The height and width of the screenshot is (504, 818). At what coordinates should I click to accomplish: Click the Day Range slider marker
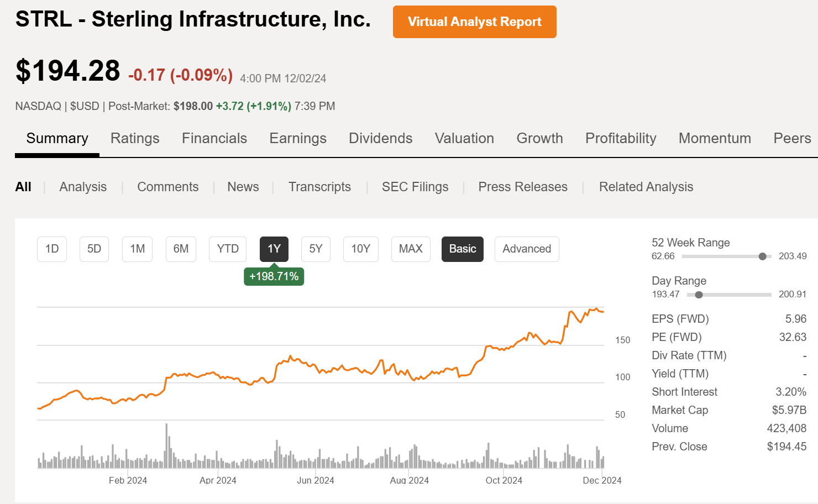(699, 295)
